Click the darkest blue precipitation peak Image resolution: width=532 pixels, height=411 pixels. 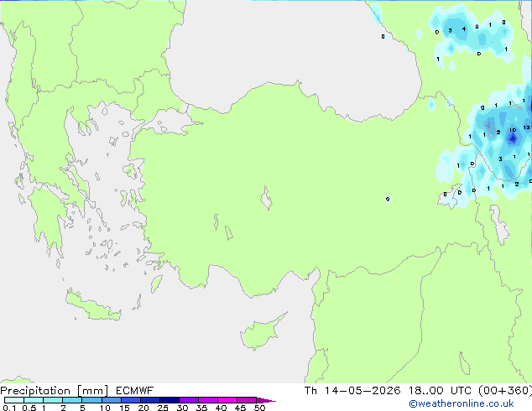[x=513, y=138]
